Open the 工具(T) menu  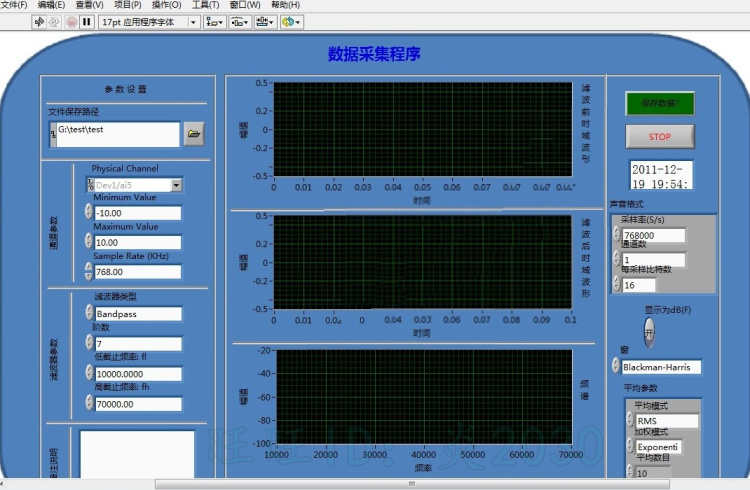click(205, 5)
